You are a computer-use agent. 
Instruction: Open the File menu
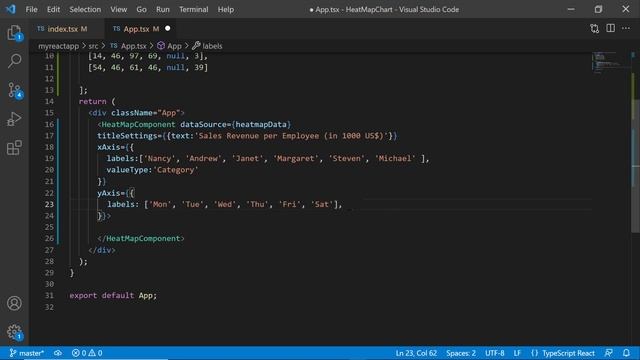pos(31,9)
